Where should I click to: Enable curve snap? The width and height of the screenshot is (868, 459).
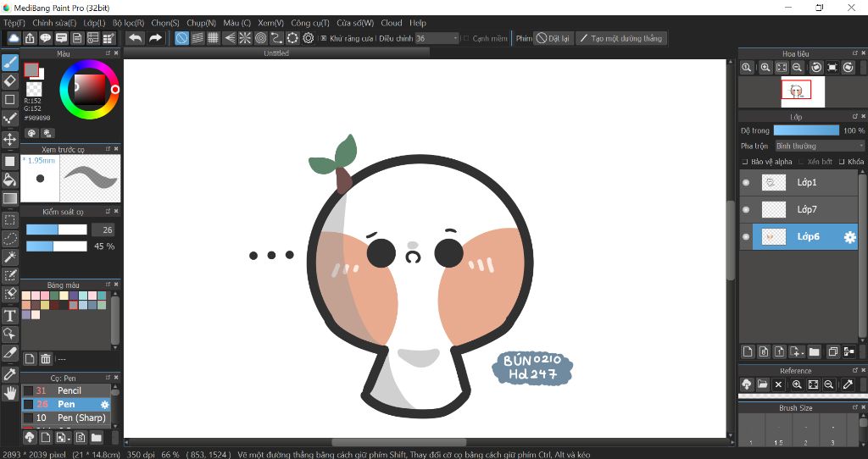coord(277,38)
